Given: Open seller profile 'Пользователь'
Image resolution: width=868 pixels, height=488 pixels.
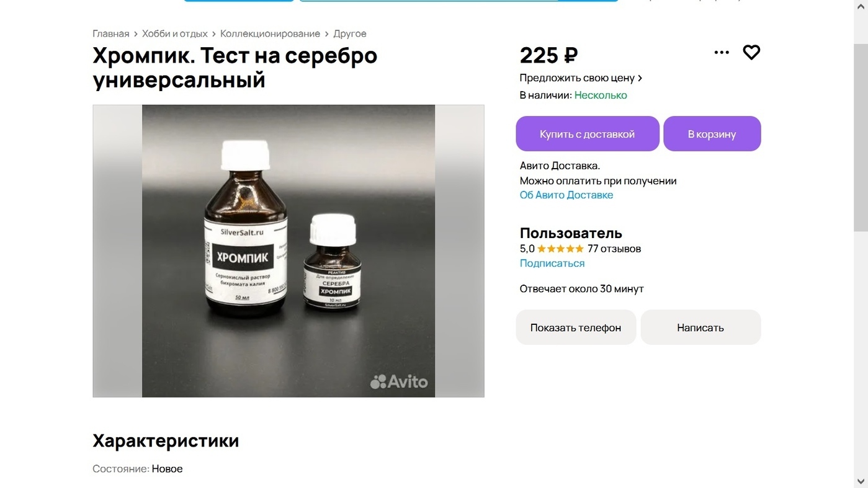Looking at the screenshot, I should point(571,233).
